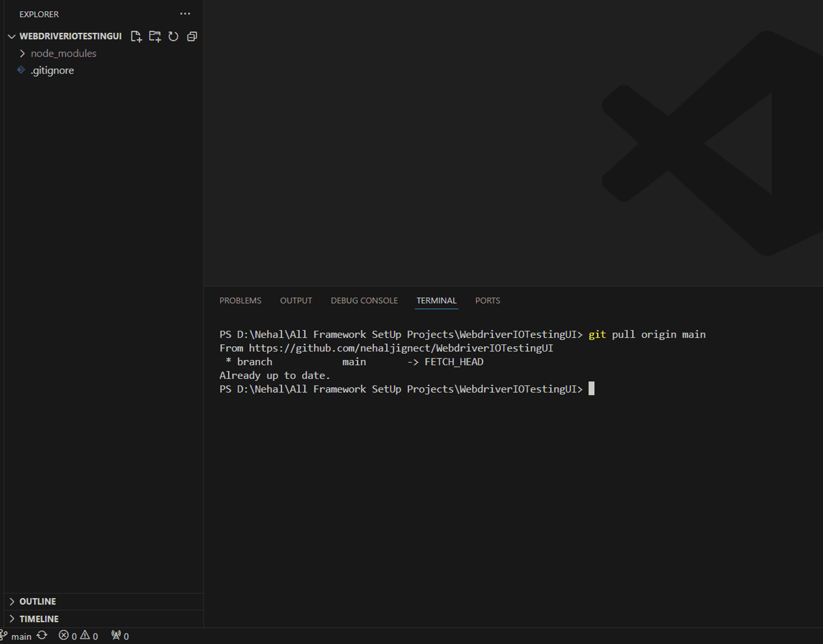This screenshot has height=644, width=823.
Task: Collapse all folders in Explorer
Action: tap(192, 36)
